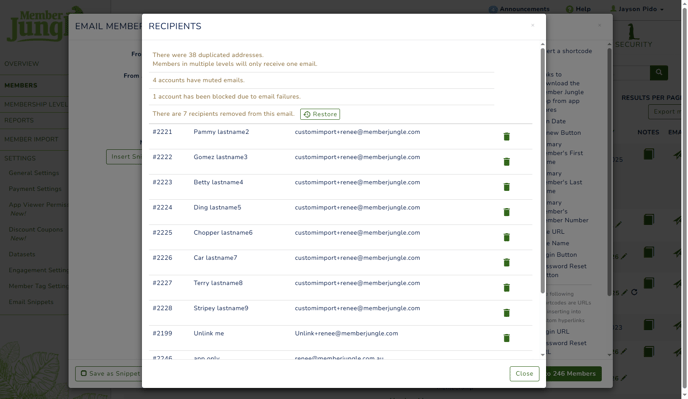
Task: Delete Car lastname7 recipient row
Action: click(506, 262)
